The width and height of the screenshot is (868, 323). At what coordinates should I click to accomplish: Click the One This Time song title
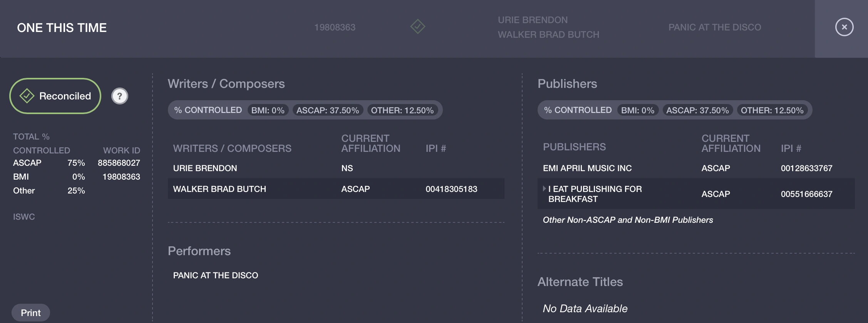tap(62, 28)
